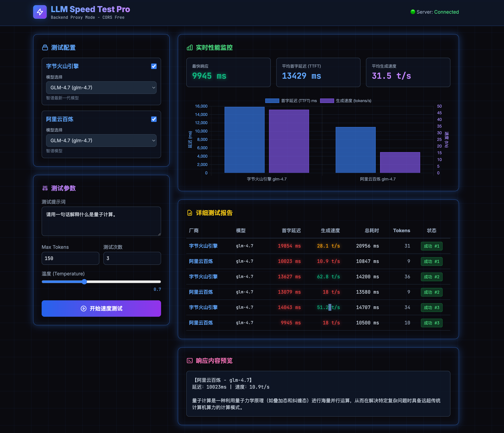Image resolution: width=504 pixels, height=433 pixels.
Task: Click the 成功 #2 badge in 13079 ms row
Action: click(431, 292)
